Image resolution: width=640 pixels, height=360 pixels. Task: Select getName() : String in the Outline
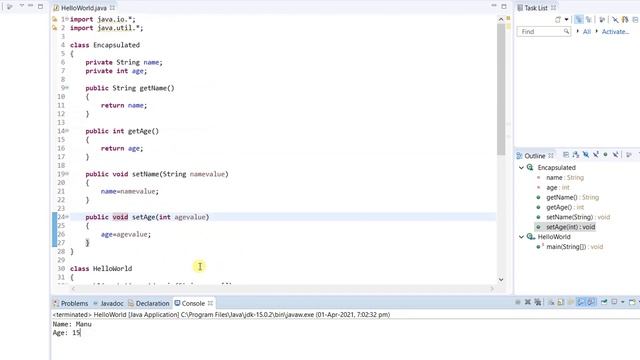[x=572, y=197]
